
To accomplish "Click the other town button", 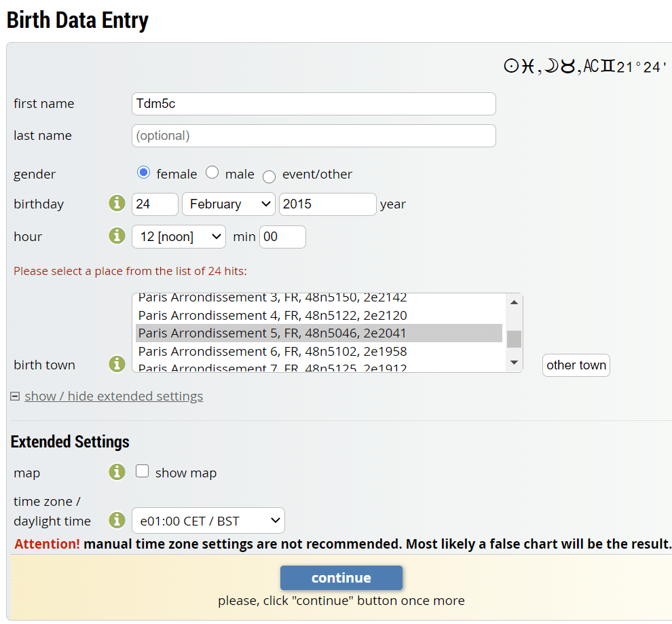I will 576,365.
